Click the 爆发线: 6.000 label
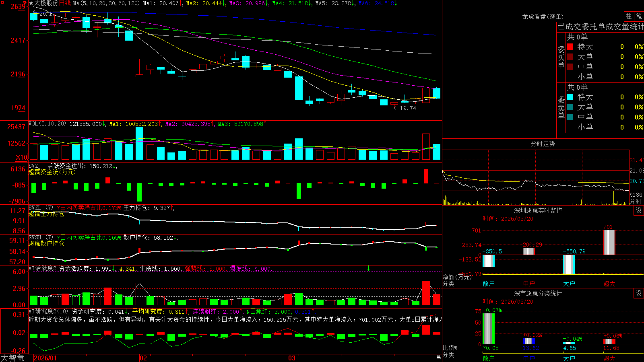Image resolution: width=644 pixels, height=362 pixels. [x=251, y=268]
